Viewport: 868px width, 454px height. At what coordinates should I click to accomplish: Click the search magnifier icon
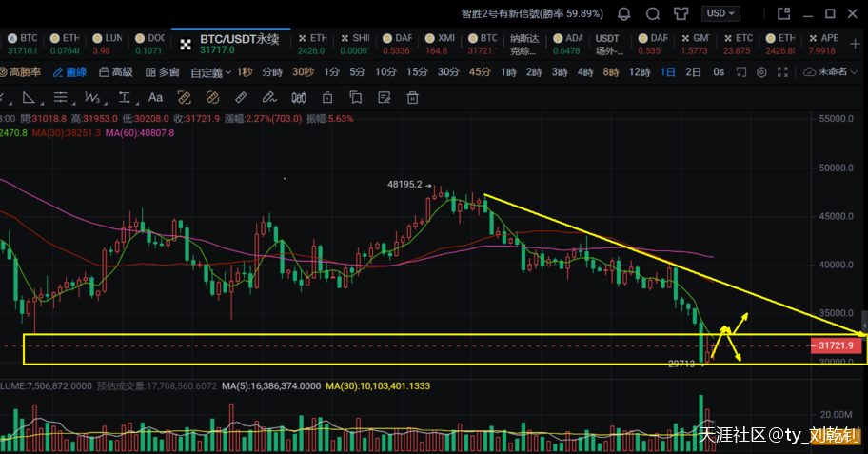coord(652,13)
